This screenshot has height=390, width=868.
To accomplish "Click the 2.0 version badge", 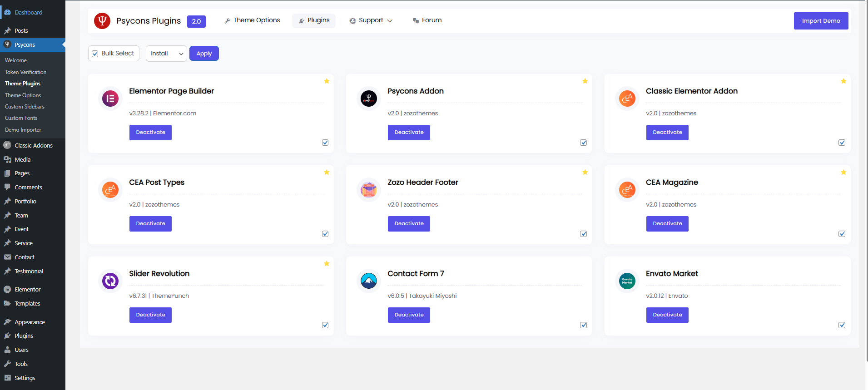I will click(196, 21).
